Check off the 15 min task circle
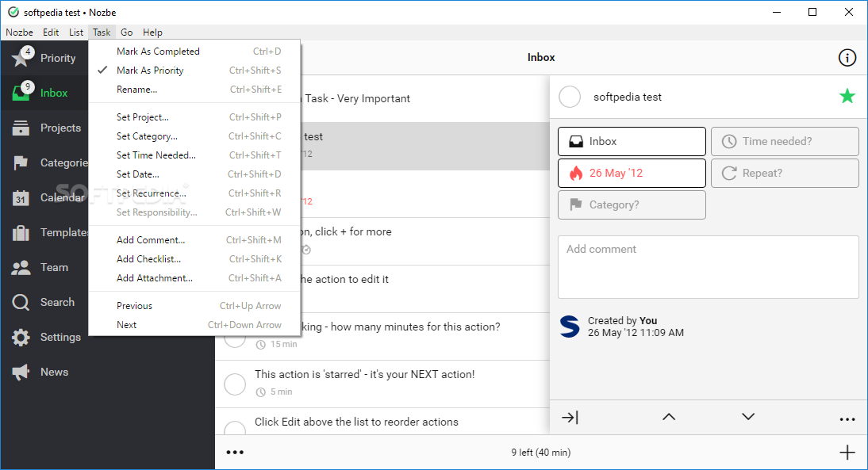The width and height of the screenshot is (868, 470). click(x=235, y=340)
